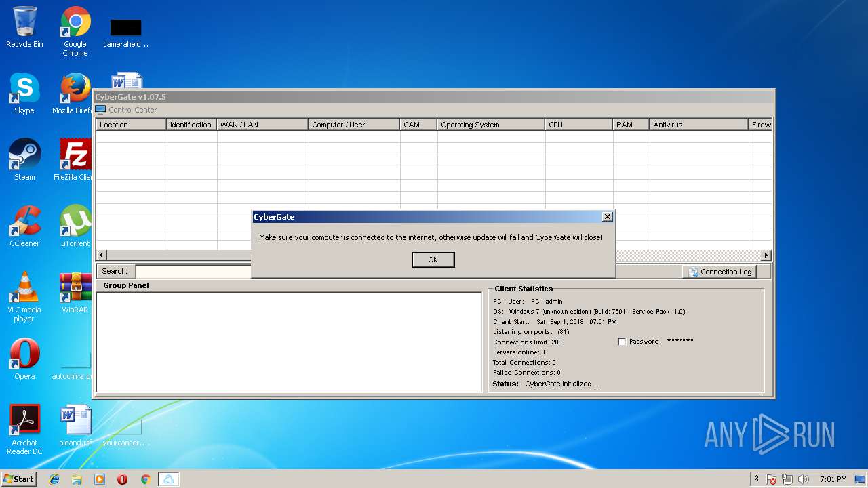Click the Antivirus column header
The width and height of the screenshot is (868, 488).
click(x=699, y=125)
